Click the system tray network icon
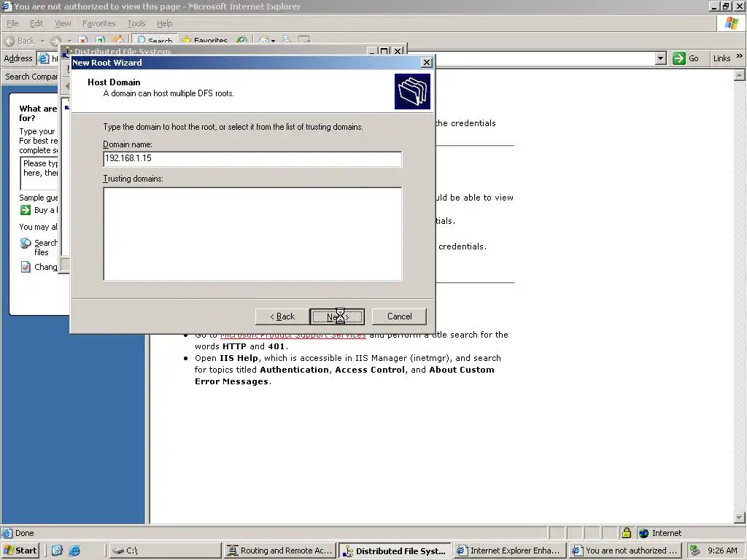This screenshot has height=560, width=747. (694, 551)
